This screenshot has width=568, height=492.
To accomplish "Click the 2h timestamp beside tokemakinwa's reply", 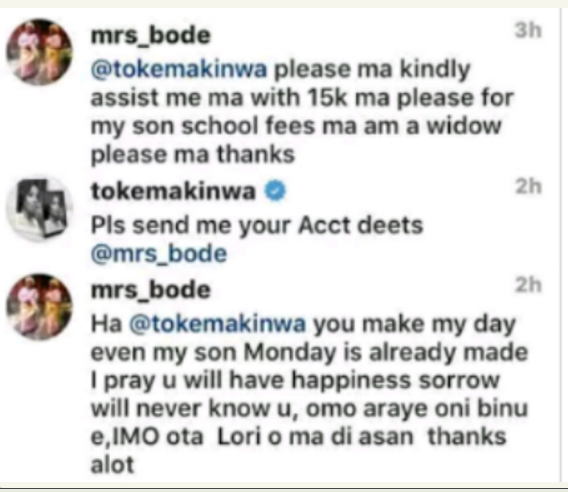I will [x=528, y=187].
